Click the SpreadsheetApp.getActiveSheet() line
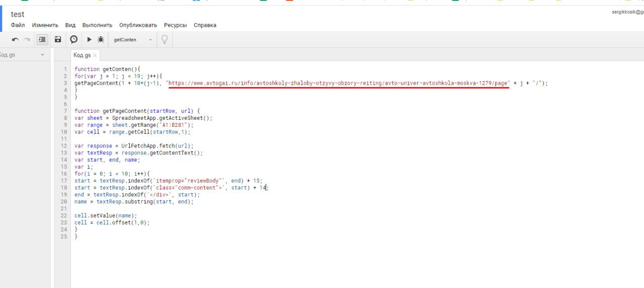The height and width of the screenshot is (288, 644). [x=143, y=118]
